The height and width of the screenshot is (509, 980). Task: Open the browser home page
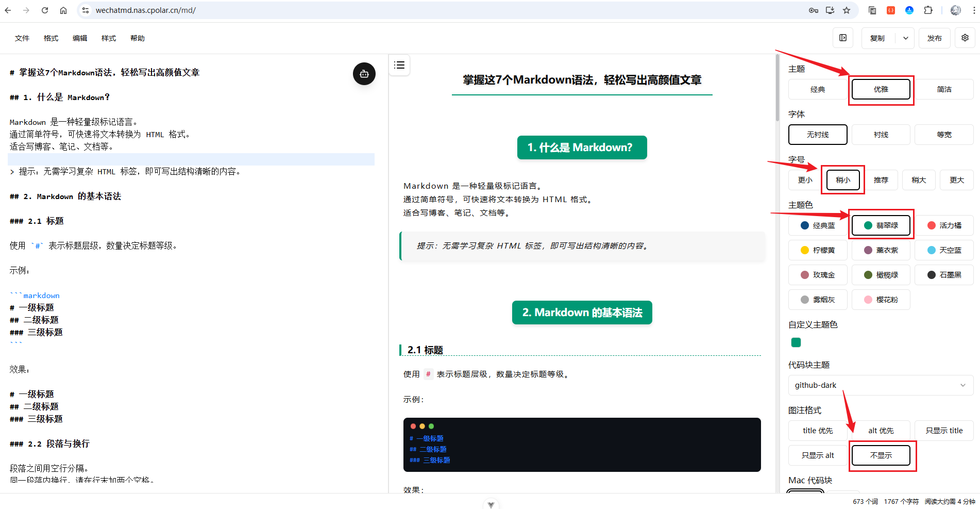pos(63,10)
